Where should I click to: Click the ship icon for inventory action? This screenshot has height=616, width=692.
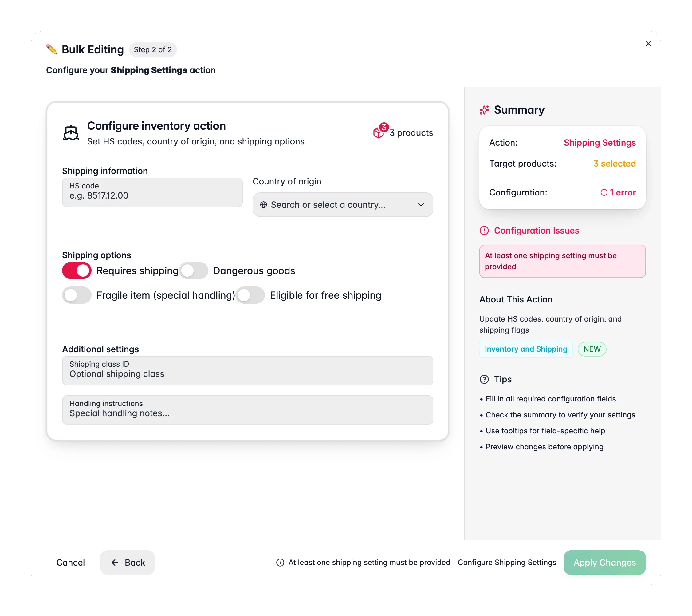point(71,133)
